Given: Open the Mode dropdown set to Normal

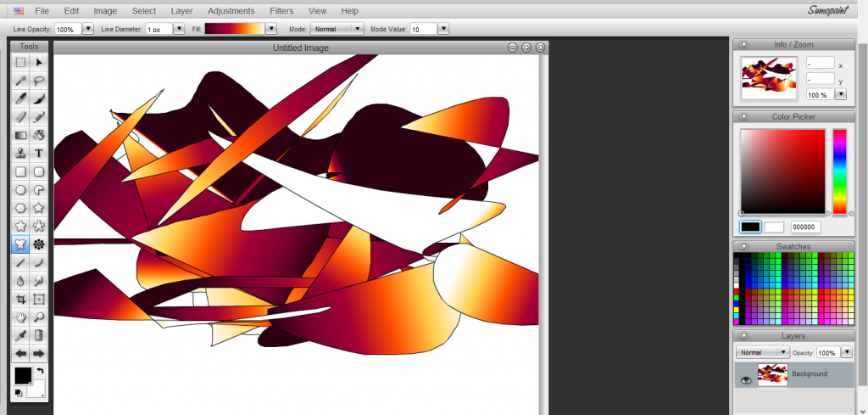Looking at the screenshot, I should coord(337,29).
